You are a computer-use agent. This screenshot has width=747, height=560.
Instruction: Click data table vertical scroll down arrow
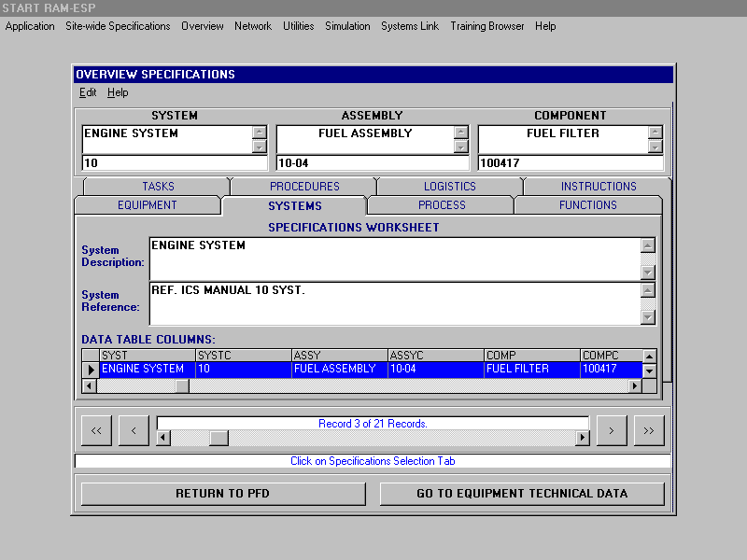tap(649, 371)
